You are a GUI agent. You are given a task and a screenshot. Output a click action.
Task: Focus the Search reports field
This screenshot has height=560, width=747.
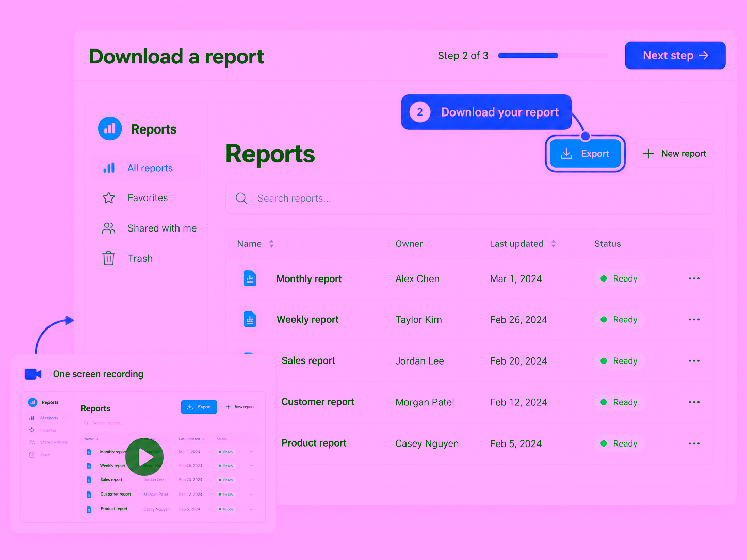(x=469, y=199)
